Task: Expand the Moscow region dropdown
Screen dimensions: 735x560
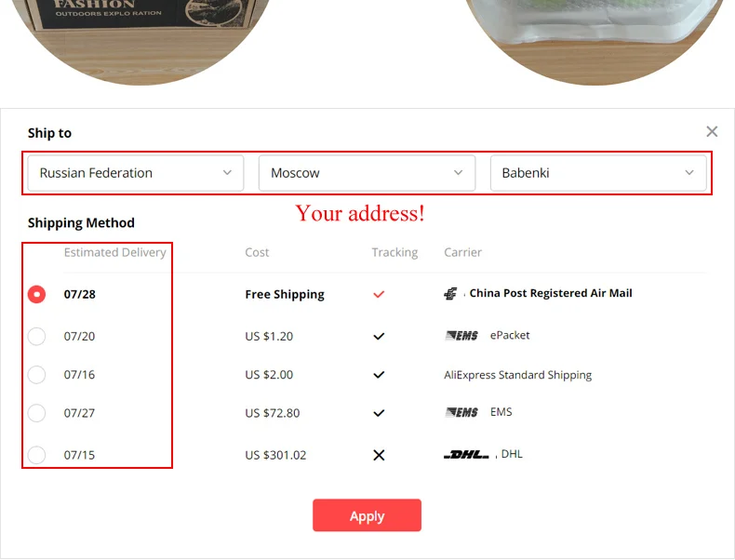Action: 367,173
